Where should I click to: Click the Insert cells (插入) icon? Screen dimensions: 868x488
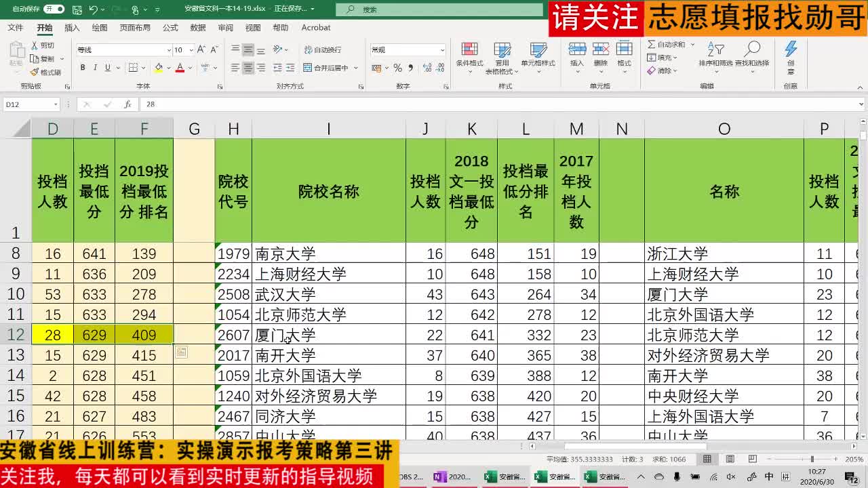pyautogui.click(x=577, y=49)
